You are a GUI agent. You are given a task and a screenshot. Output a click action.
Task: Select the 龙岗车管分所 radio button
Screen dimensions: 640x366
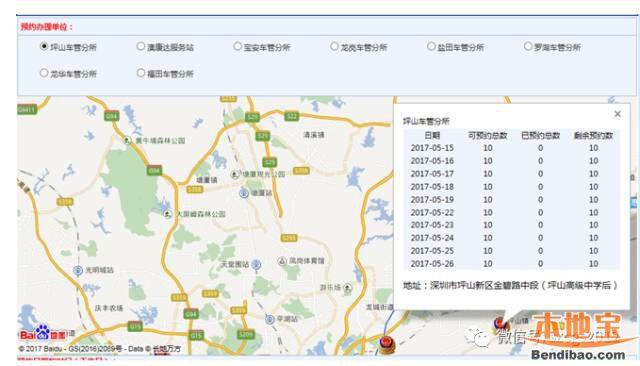point(334,46)
